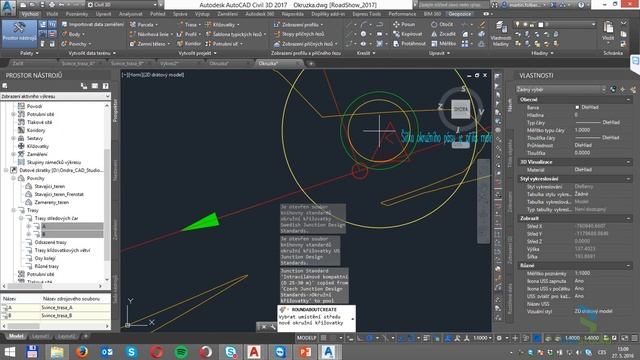Open the Prostor nástrojů toolspace button

click(x=19, y=33)
